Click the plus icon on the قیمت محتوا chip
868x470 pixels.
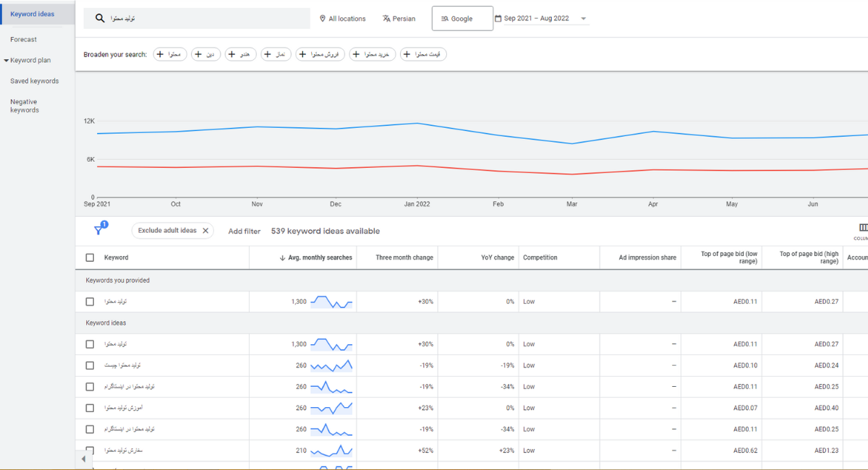point(407,54)
